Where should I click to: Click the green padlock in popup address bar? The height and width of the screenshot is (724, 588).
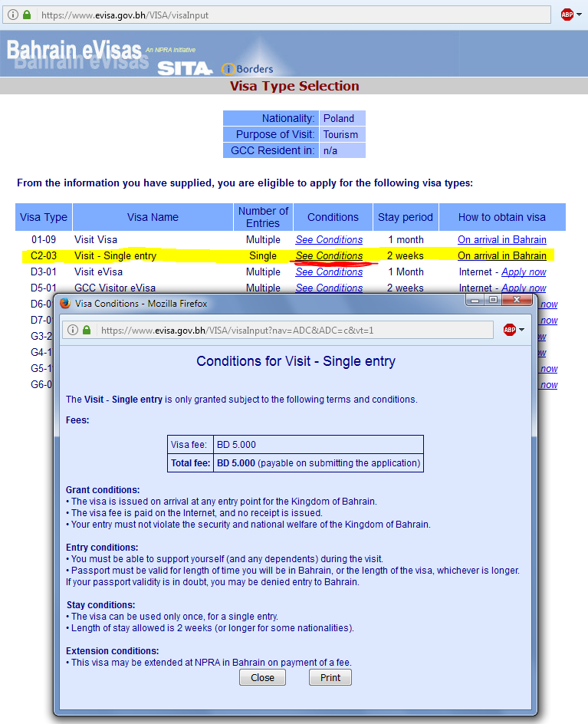87,330
